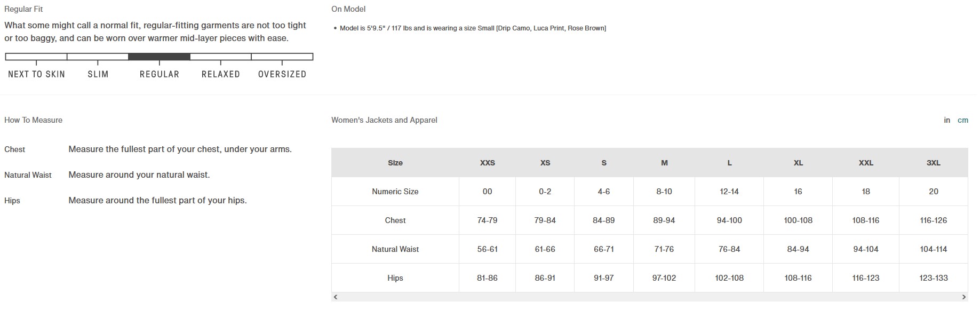Viewport: 980px width, 309px height.
Task: Click the 'Women's Jackets and Apparel' heading
Action: [384, 120]
